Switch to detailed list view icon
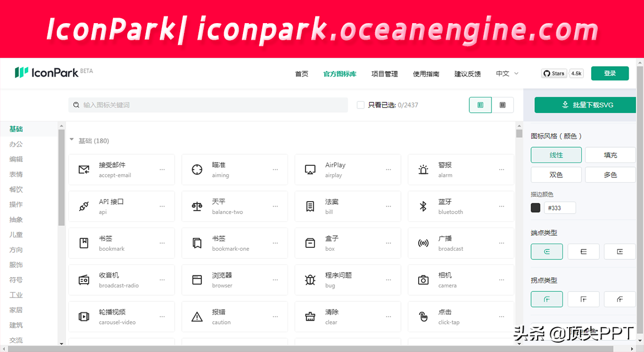 click(480, 105)
